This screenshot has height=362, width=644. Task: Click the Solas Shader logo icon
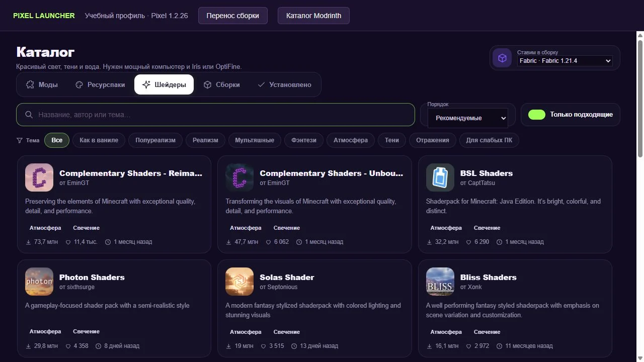(239, 282)
